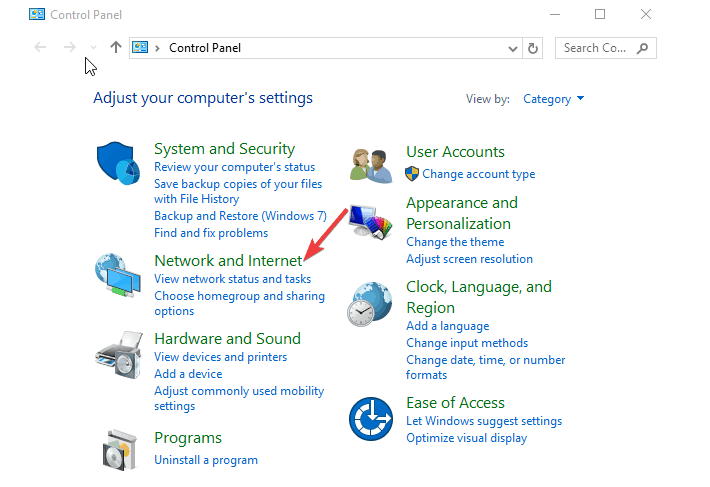Screen dimensions: 710x487
Task: Click the Appearance and Personalization monitor icon
Action: pyautogui.click(x=370, y=222)
